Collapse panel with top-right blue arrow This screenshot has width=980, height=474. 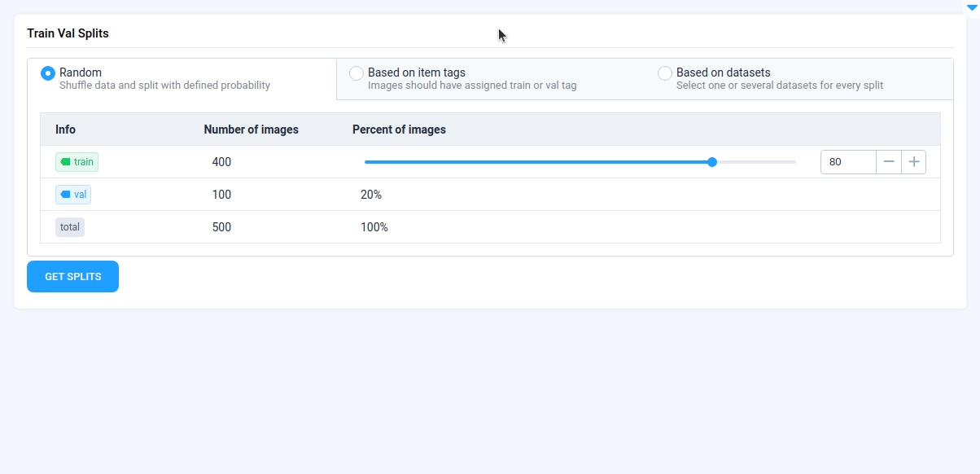click(971, 7)
